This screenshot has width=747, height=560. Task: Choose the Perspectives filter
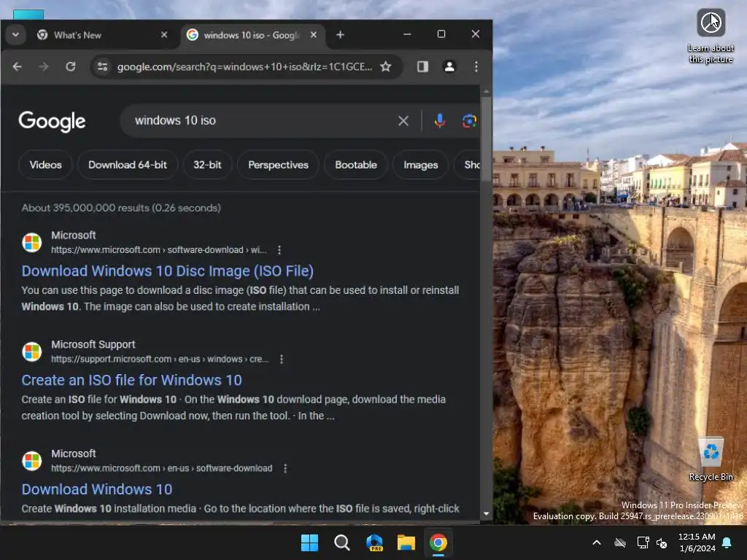(278, 165)
